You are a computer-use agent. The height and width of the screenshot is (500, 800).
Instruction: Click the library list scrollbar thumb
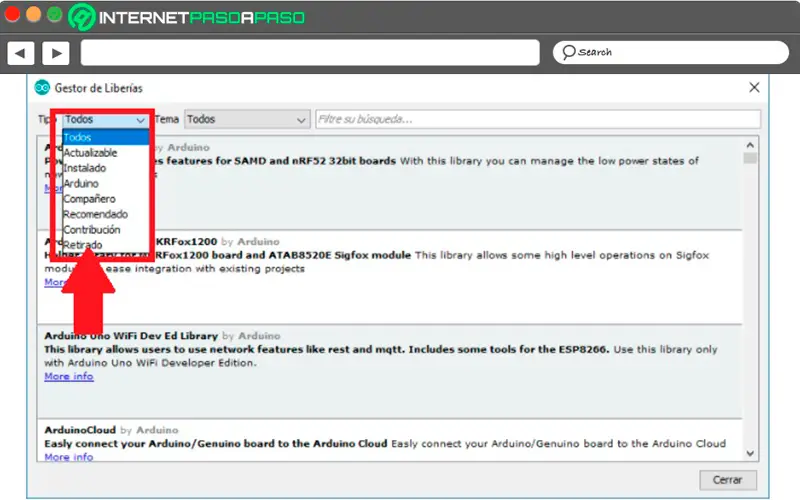(x=749, y=158)
